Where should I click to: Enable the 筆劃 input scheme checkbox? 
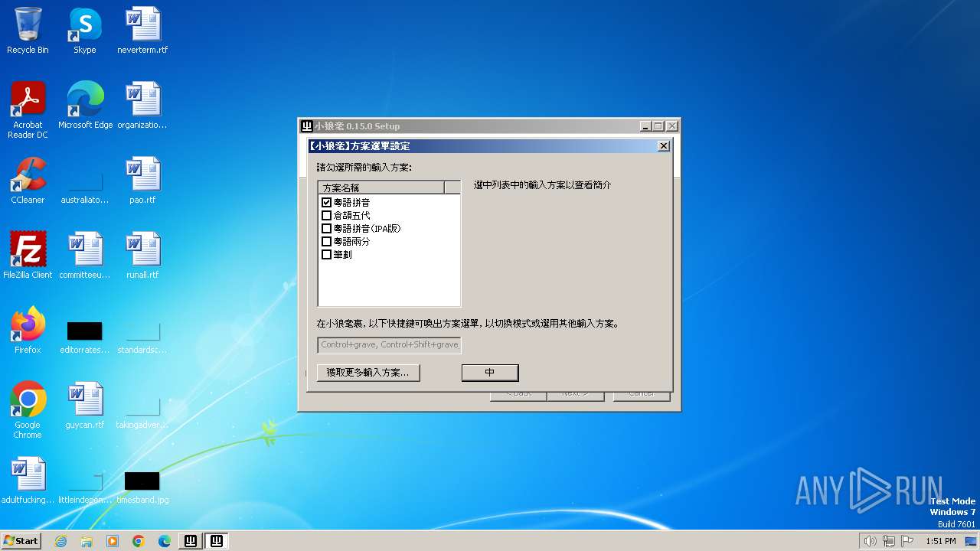coord(327,255)
